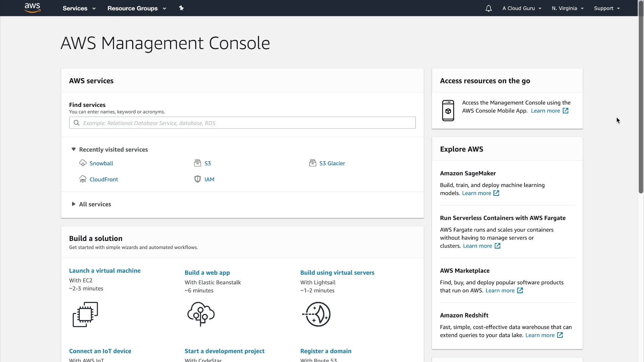The image size is (644, 362).
Task: Open the Support menu
Action: [606, 8]
